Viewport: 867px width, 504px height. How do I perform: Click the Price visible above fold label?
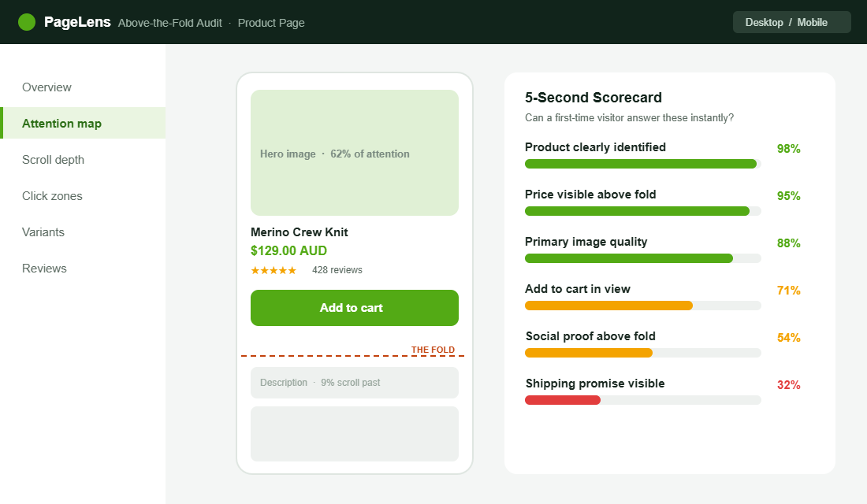pos(590,195)
